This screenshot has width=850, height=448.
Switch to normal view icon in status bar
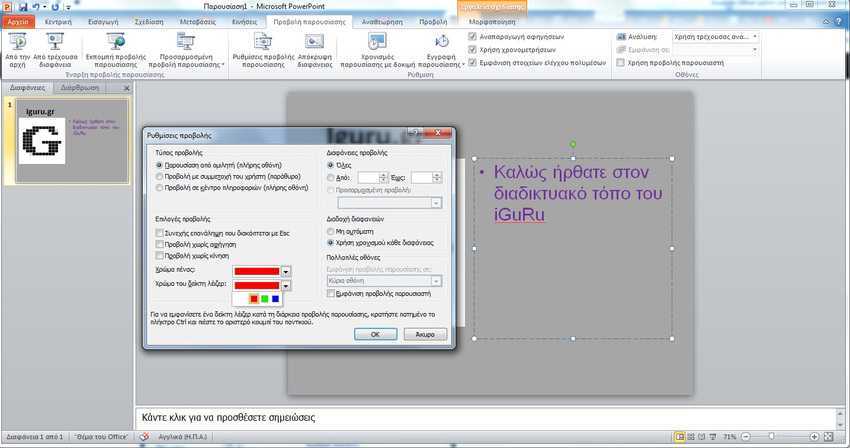point(680,437)
